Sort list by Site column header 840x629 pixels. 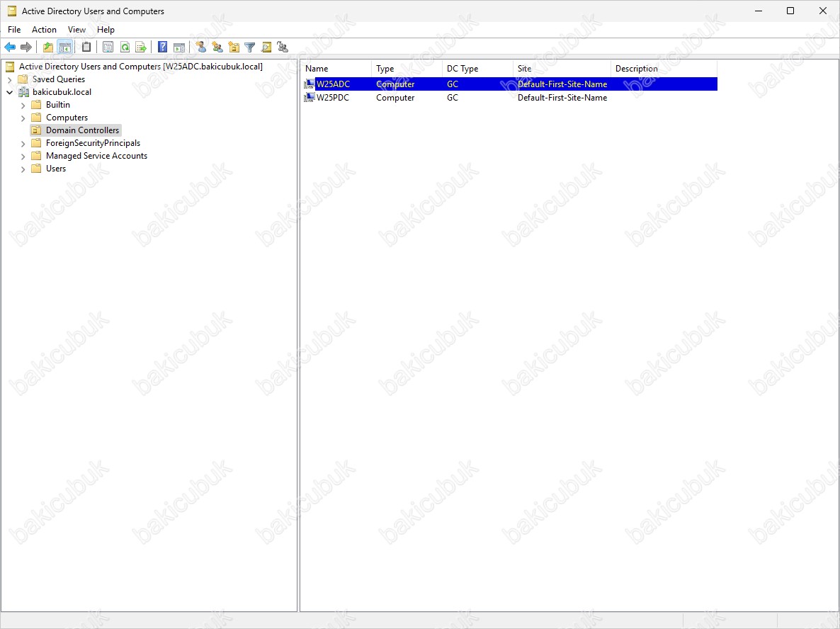tap(562, 69)
